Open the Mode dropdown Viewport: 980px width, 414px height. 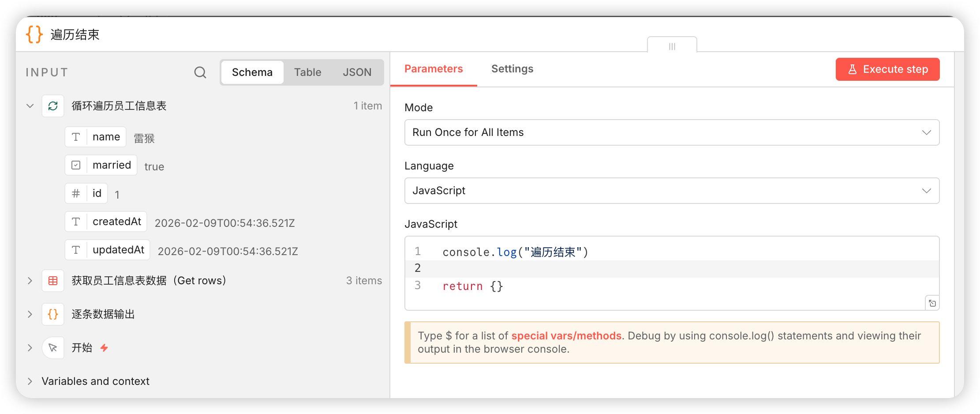point(671,132)
